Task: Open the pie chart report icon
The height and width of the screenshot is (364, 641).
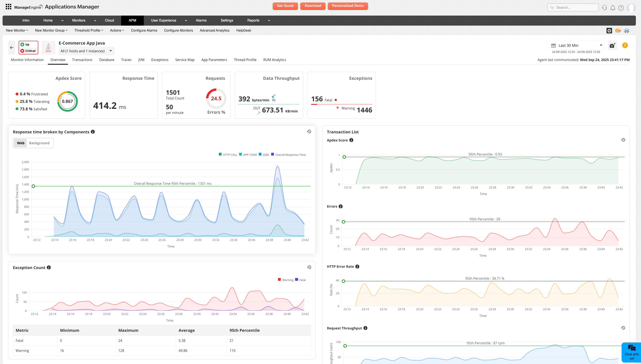Action: click(x=618, y=30)
